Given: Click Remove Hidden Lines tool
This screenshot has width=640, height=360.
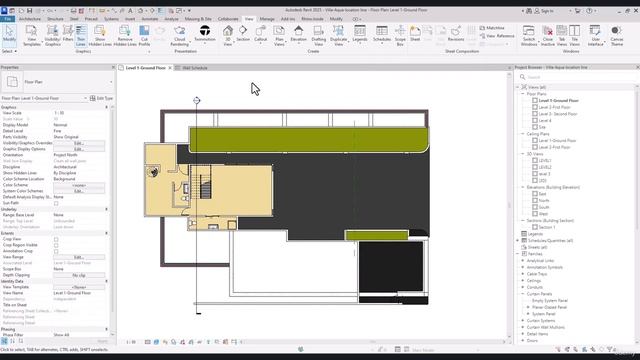Looking at the screenshot, I should pyautogui.click(x=125, y=35).
